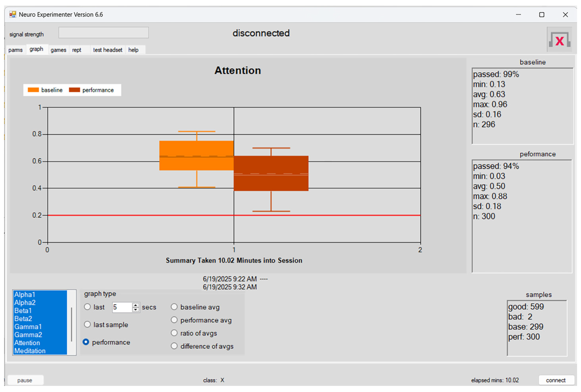Image resolution: width=581 pixels, height=392 pixels.
Task: Click the seconds input field
Action: [122, 307]
